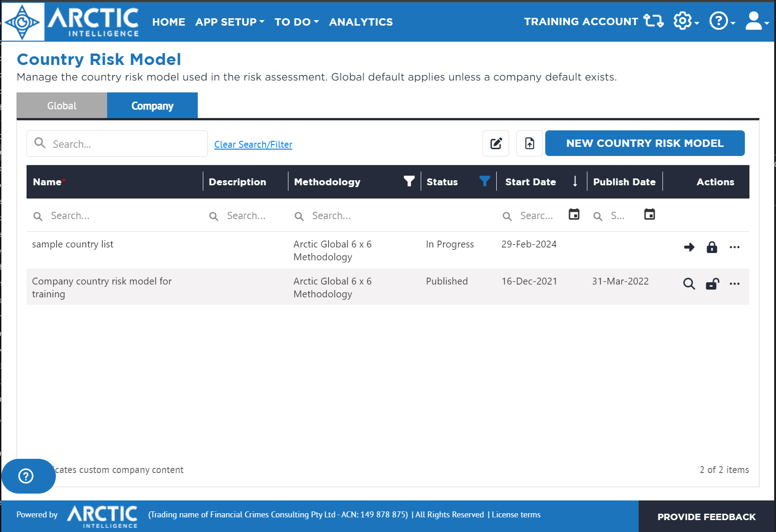Open the License terms link
This screenshot has height=532, width=776.
516,515
